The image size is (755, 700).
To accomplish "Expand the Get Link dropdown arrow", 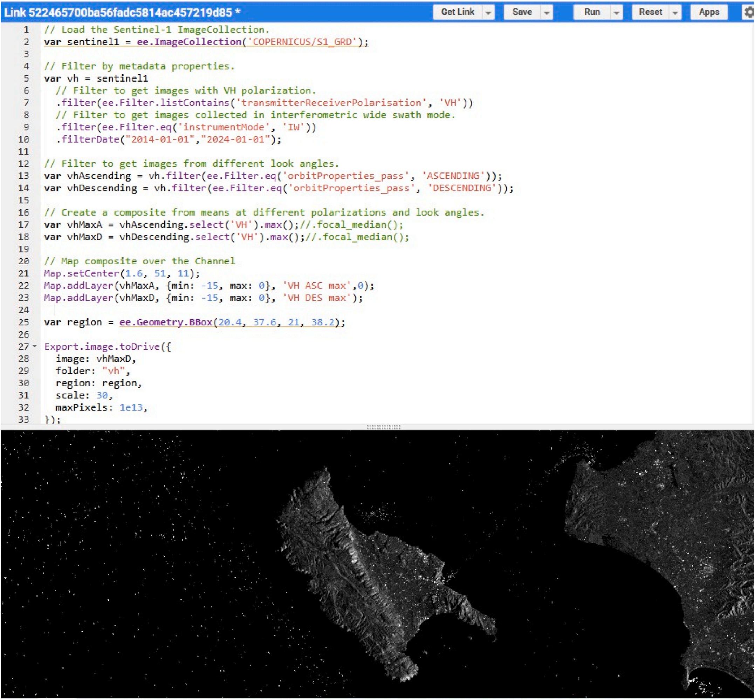I will 488,13.
